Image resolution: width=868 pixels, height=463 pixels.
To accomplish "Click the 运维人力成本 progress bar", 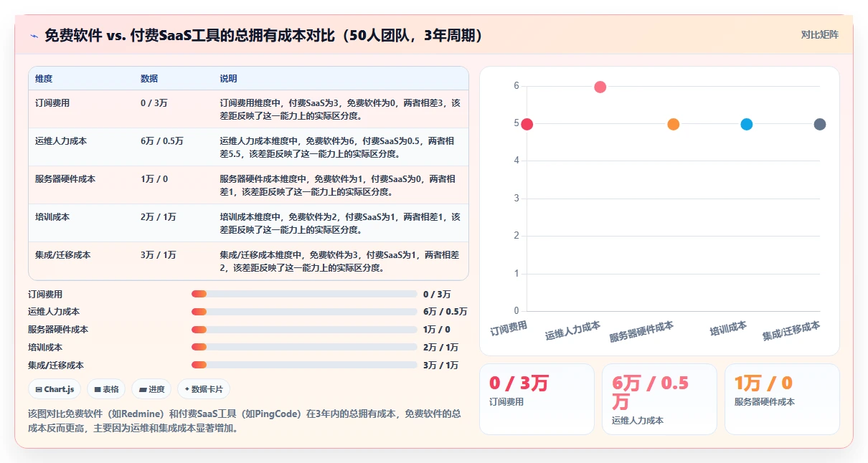I will [x=304, y=312].
